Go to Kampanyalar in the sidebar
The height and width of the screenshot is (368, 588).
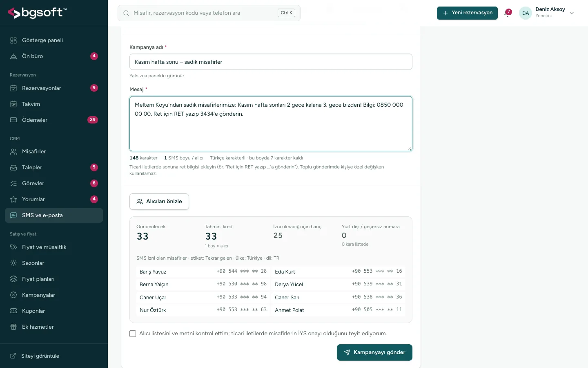click(x=54, y=295)
